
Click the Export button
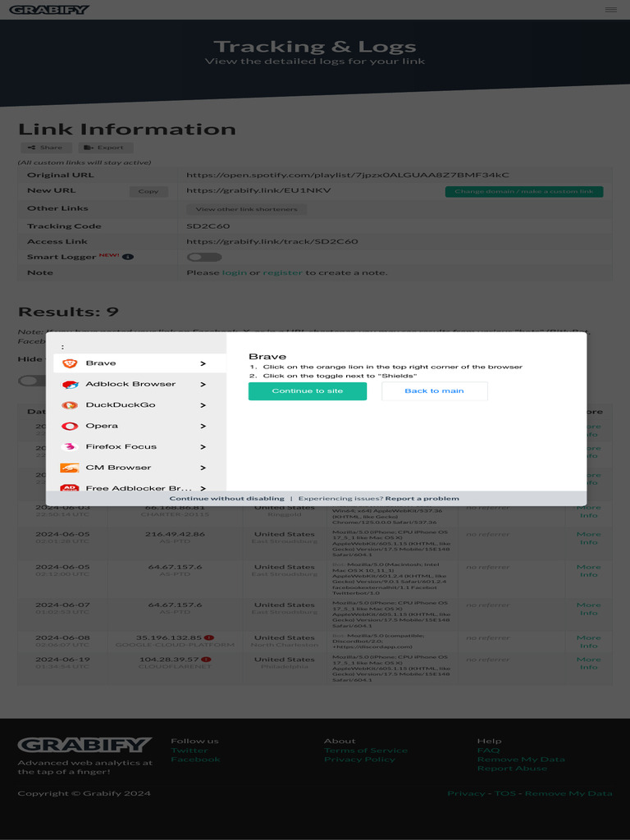(106, 148)
